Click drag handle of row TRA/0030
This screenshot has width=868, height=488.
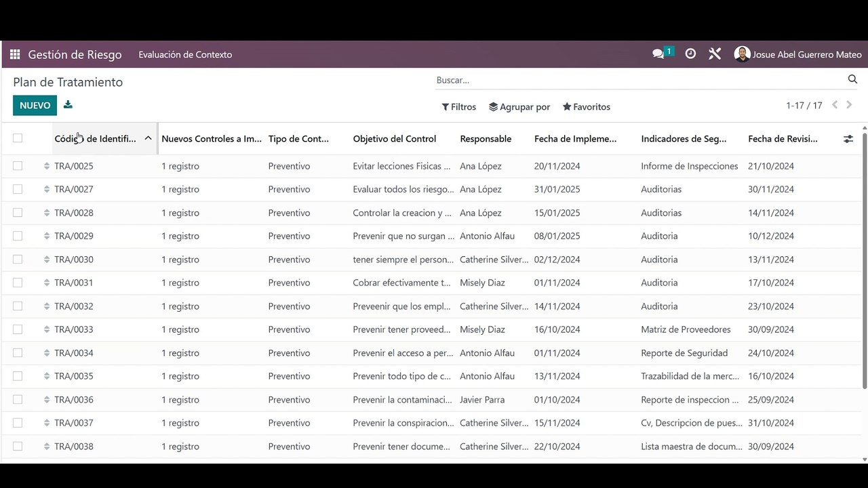(47, 260)
